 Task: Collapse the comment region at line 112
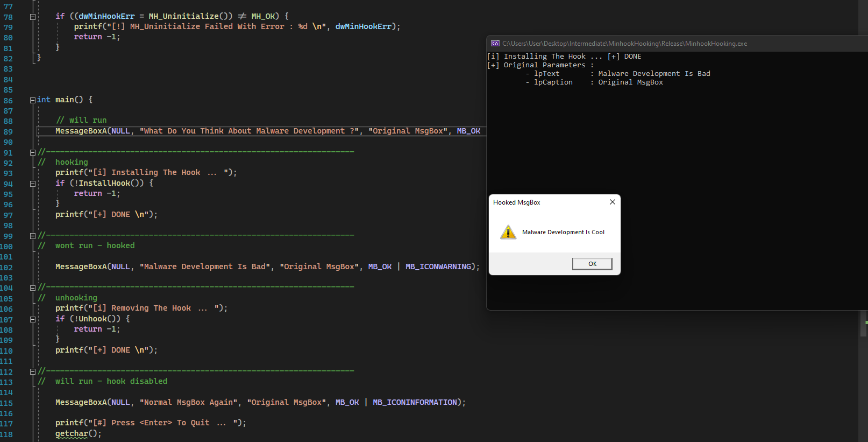point(33,371)
